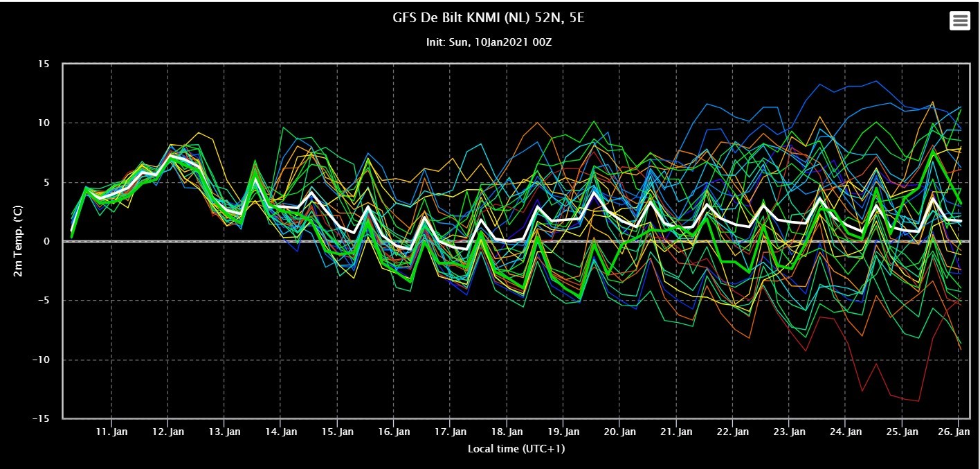Click the 5 value on temperature axis
Viewport: 980px width, 469px height.
(47, 182)
